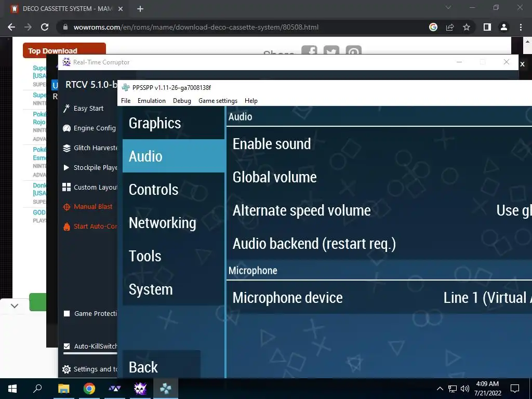Switch to Networking settings tab
The height and width of the screenshot is (399, 532).
click(x=174, y=222)
